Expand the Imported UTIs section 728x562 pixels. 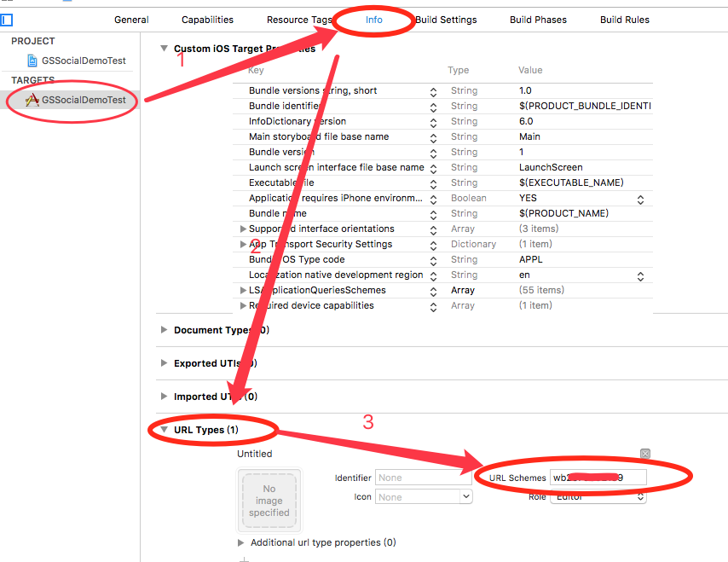click(164, 397)
